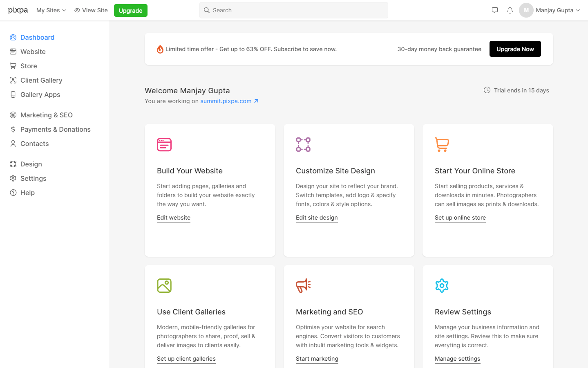Open the notifications bell icon

click(x=510, y=10)
